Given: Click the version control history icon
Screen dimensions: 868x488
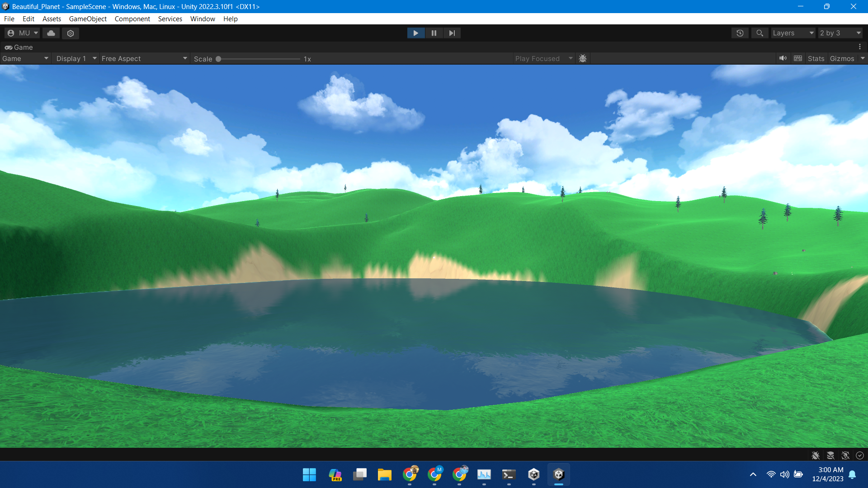Looking at the screenshot, I should (x=740, y=33).
